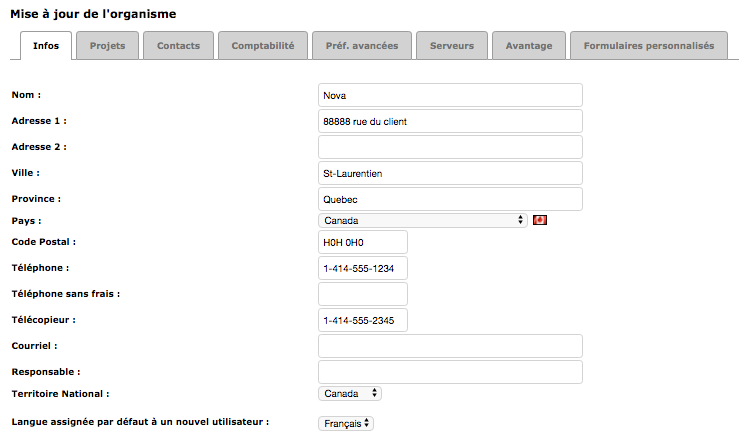The width and height of the screenshot is (739, 432).
Task: Open the Formulaires personnalisés tab
Action: click(x=648, y=46)
